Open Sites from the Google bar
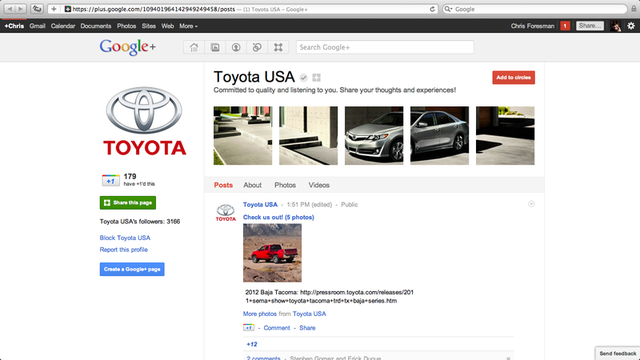The width and height of the screenshot is (640, 360). click(x=149, y=26)
